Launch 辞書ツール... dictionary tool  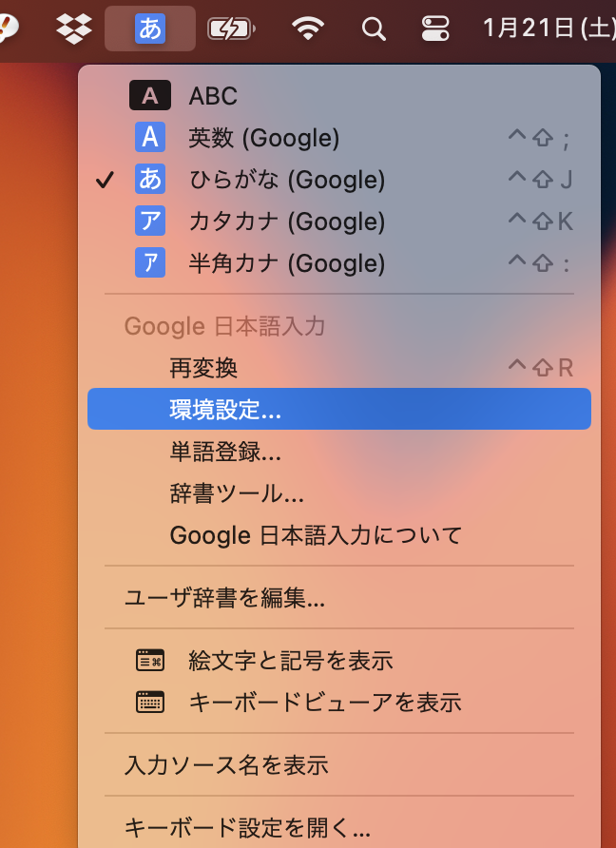click(x=237, y=493)
